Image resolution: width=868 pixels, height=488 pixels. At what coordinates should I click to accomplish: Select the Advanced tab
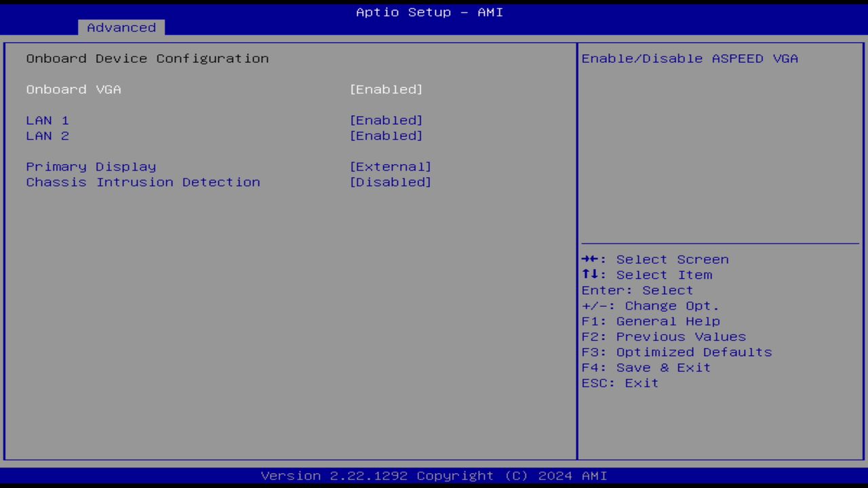(x=121, y=28)
